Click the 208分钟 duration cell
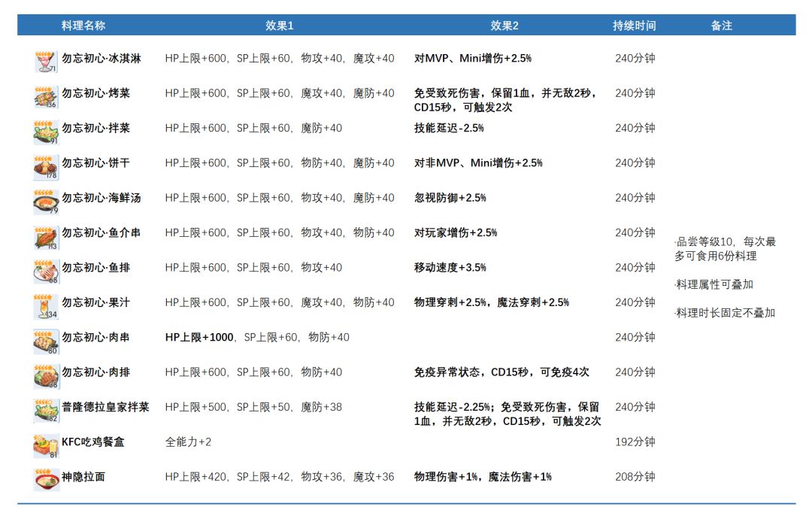Viewport: 812px width, 519px height. [x=635, y=477]
